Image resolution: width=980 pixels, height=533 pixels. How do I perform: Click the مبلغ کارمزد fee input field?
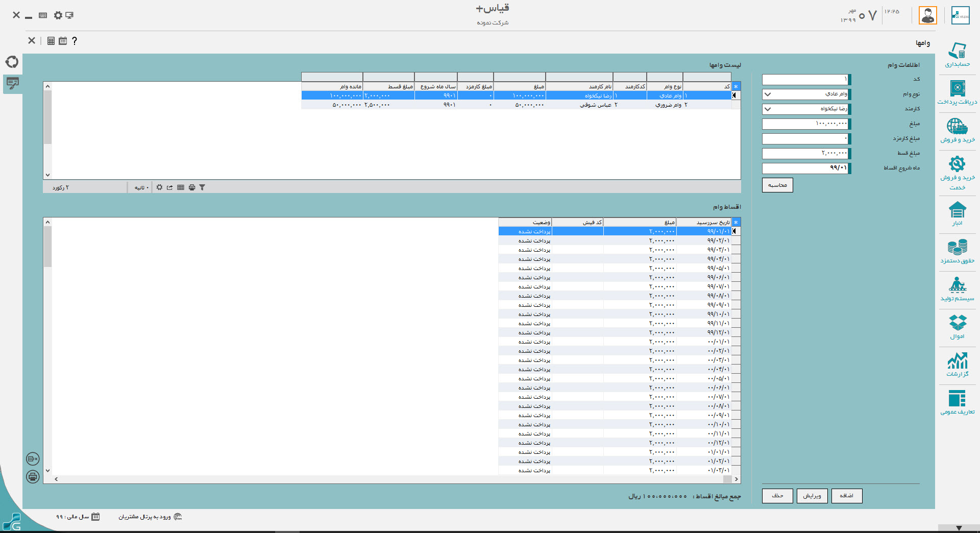coord(805,139)
